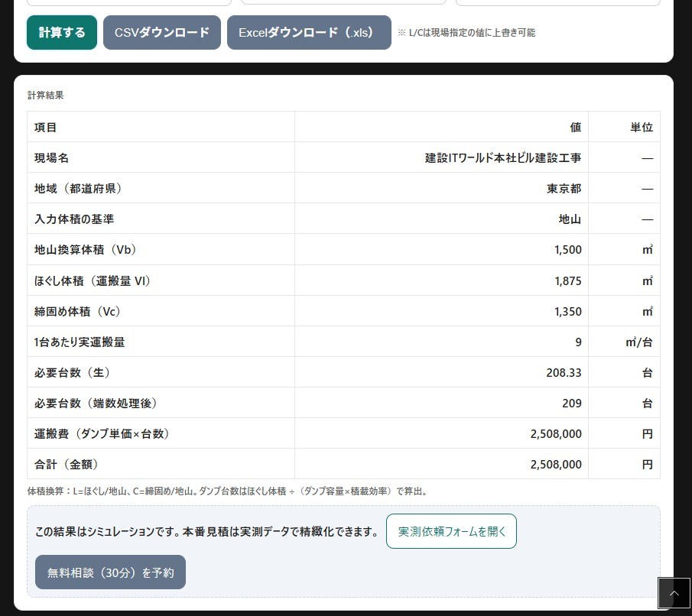Click the 計算する button
Image resolution: width=692 pixels, height=616 pixels.
point(62,33)
